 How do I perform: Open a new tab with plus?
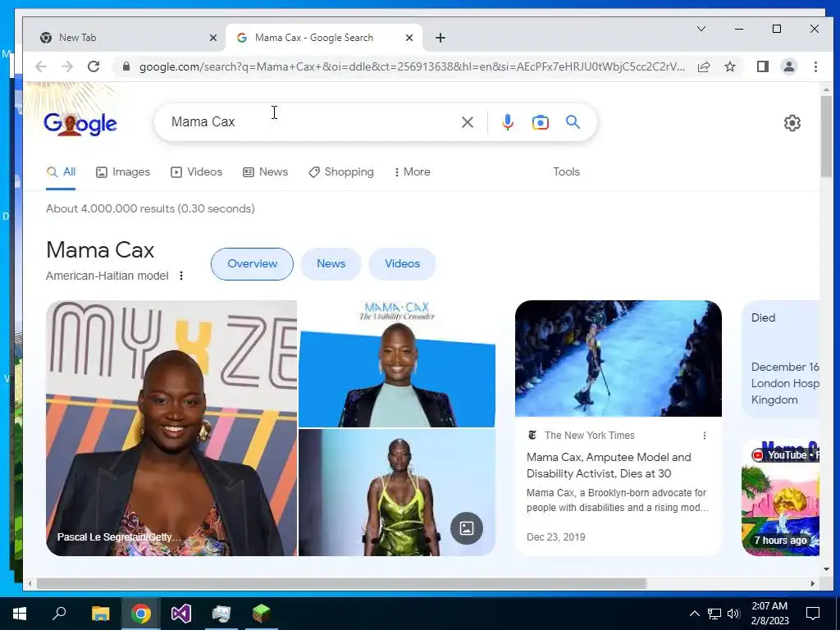[x=440, y=38]
